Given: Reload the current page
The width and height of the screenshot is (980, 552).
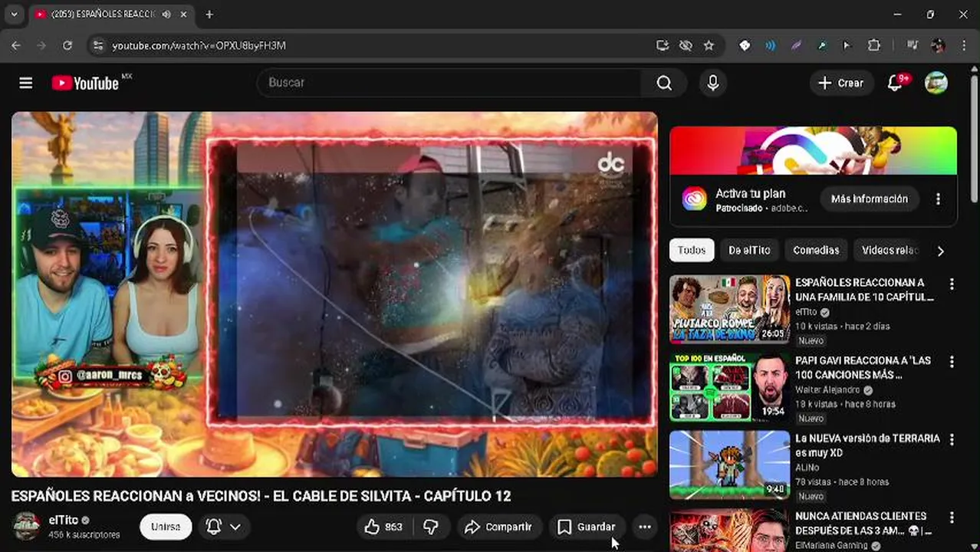Looking at the screenshot, I should (x=67, y=45).
